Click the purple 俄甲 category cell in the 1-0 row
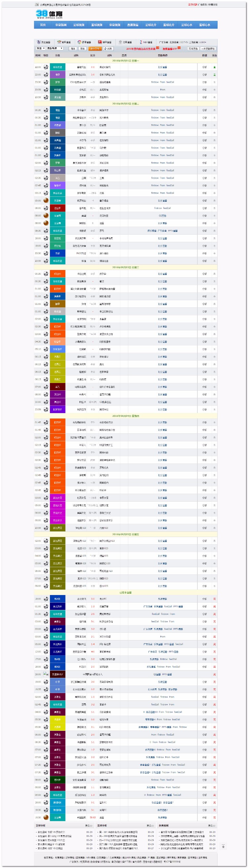Viewport: 248px width, 868px height. (x=58, y=75)
